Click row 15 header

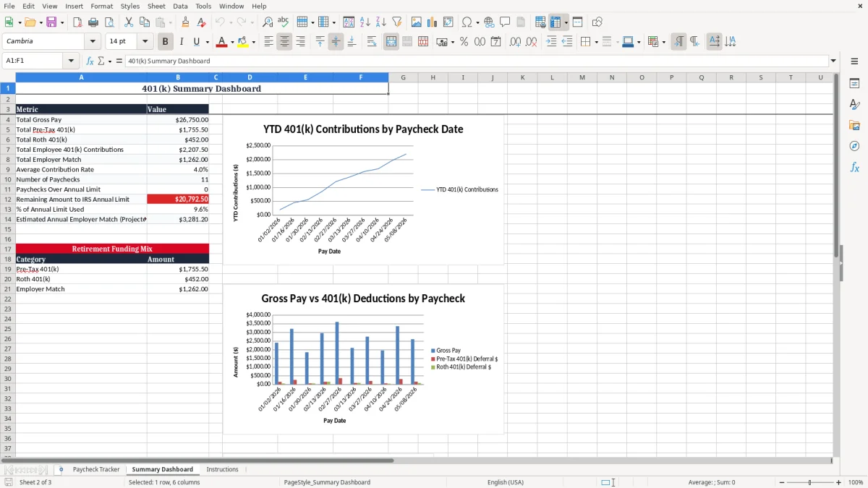tap(8, 229)
